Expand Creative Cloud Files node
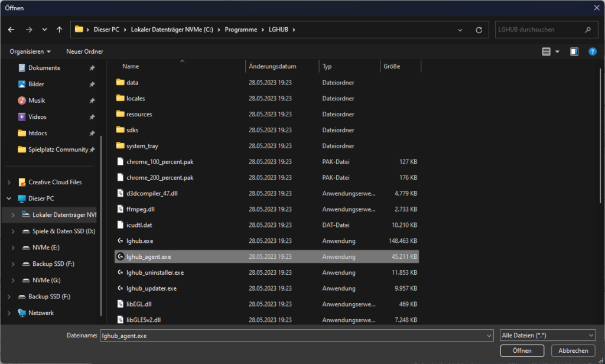 coord(9,182)
